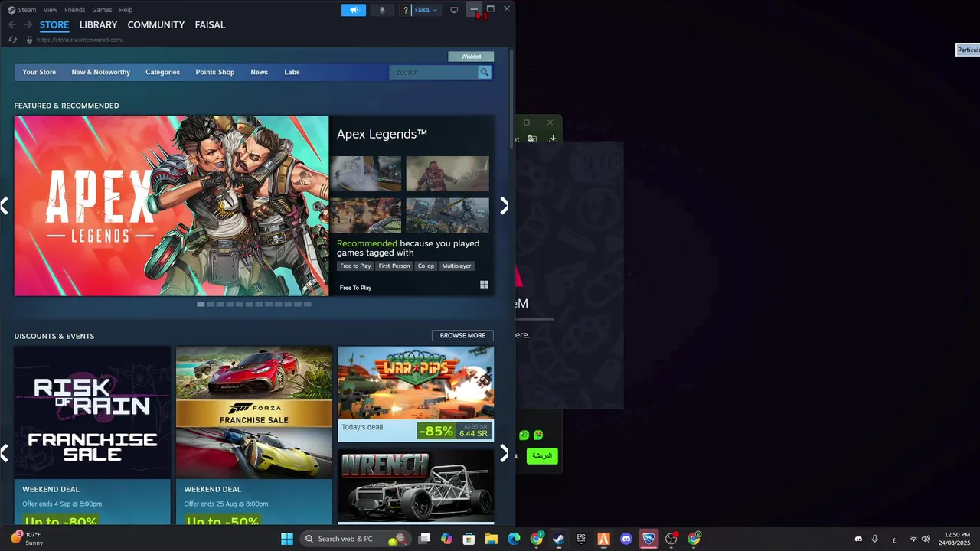Open the Steam taskbar icon
This screenshot has height=551, width=980.
point(559,539)
